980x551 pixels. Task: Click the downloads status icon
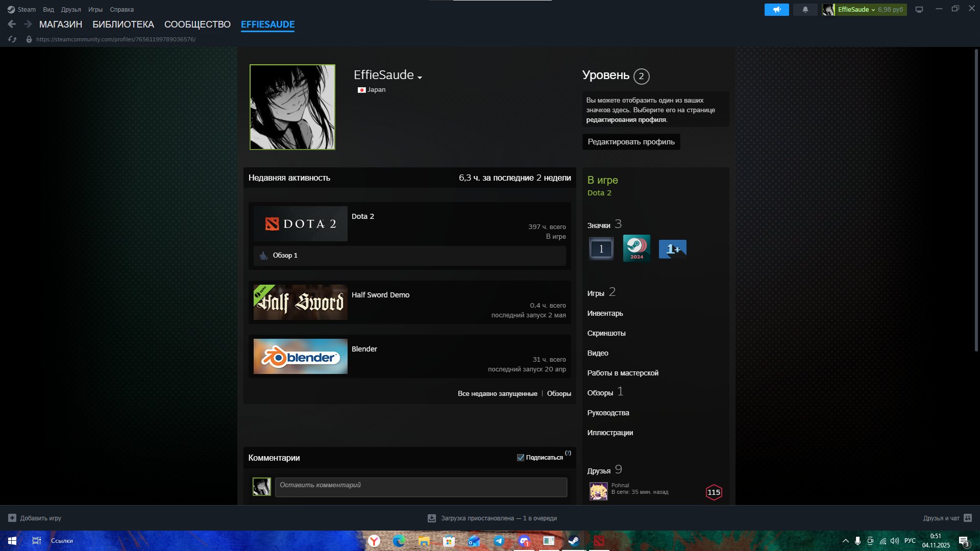(431, 518)
